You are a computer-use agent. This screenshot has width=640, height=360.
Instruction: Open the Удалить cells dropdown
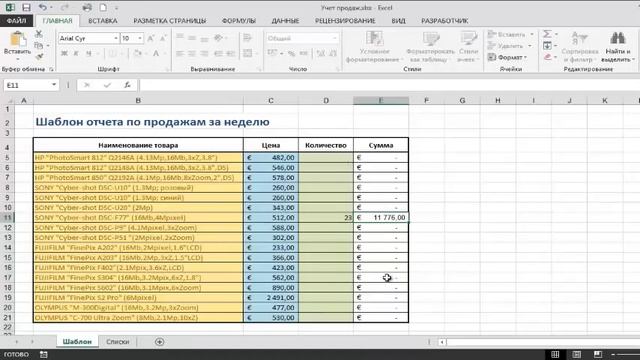510,46
